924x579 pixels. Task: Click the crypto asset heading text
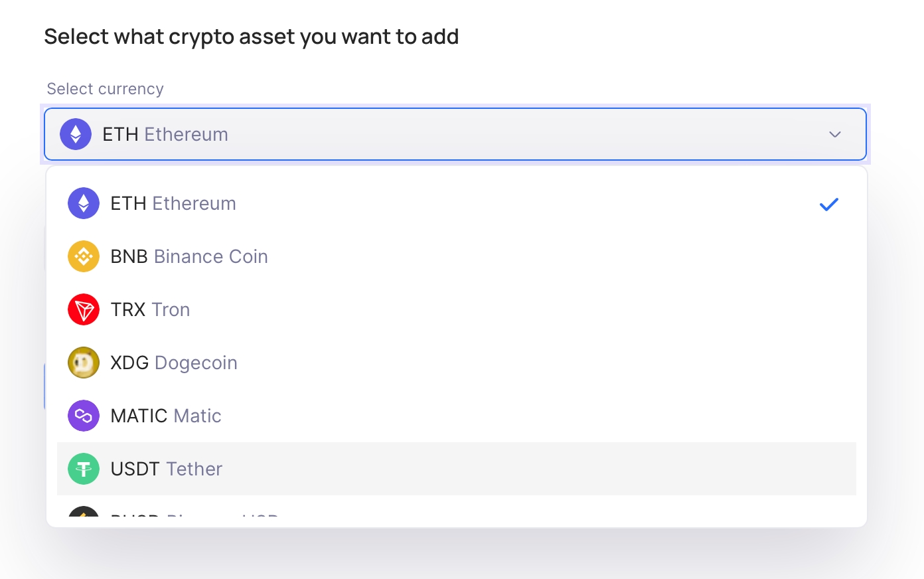pyautogui.click(x=252, y=37)
